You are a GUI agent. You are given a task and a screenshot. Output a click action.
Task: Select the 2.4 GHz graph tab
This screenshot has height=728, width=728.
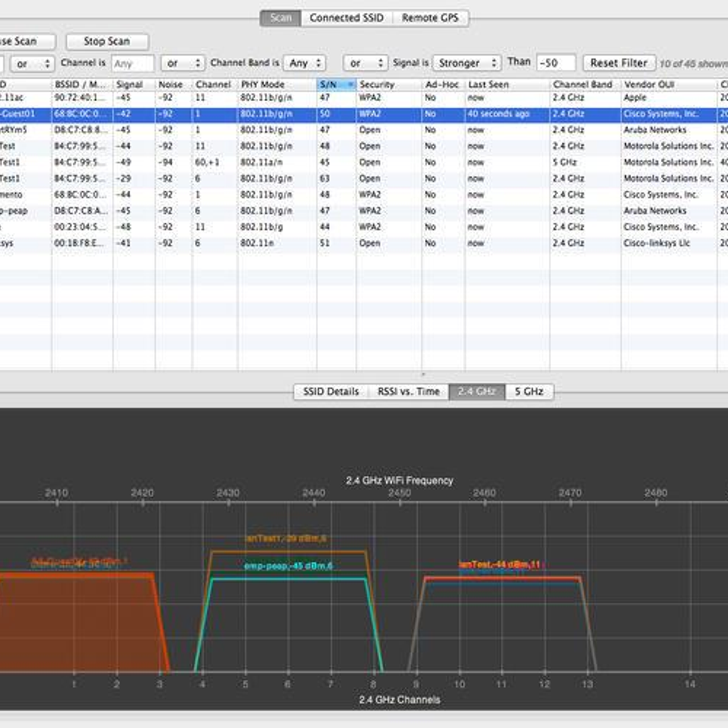477,392
